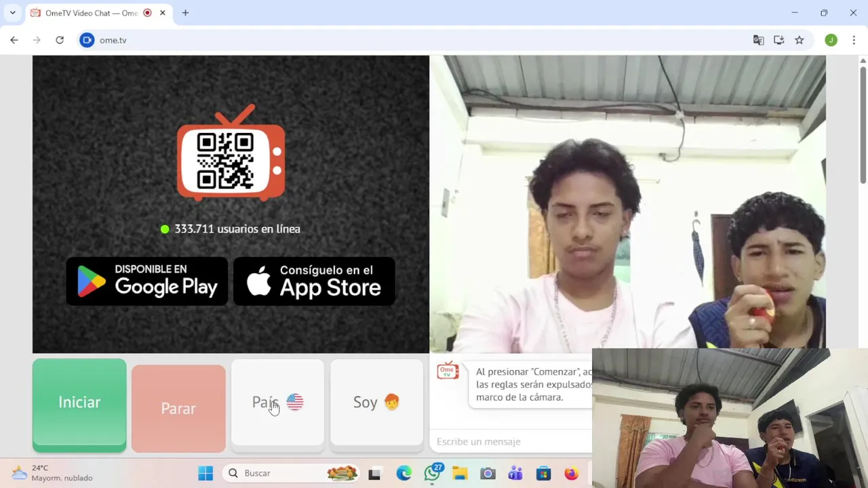Image resolution: width=868 pixels, height=488 pixels.
Task: Open the weather widget 24°C
Action: pos(52,473)
